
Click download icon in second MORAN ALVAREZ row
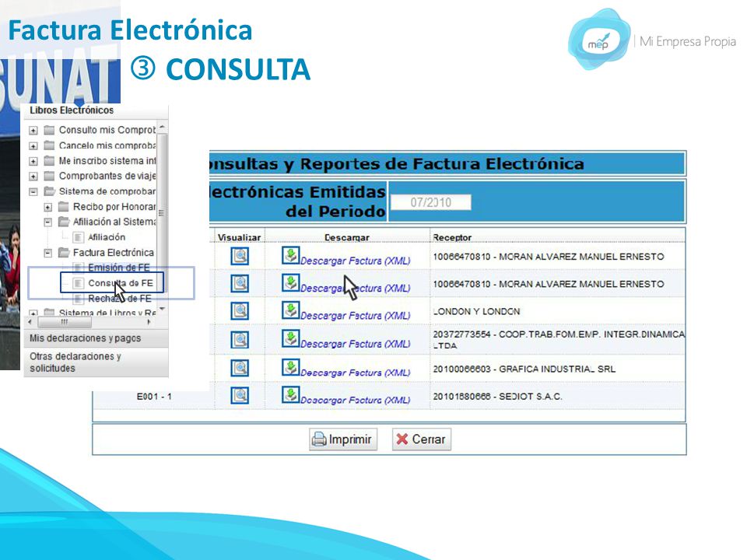(x=290, y=282)
